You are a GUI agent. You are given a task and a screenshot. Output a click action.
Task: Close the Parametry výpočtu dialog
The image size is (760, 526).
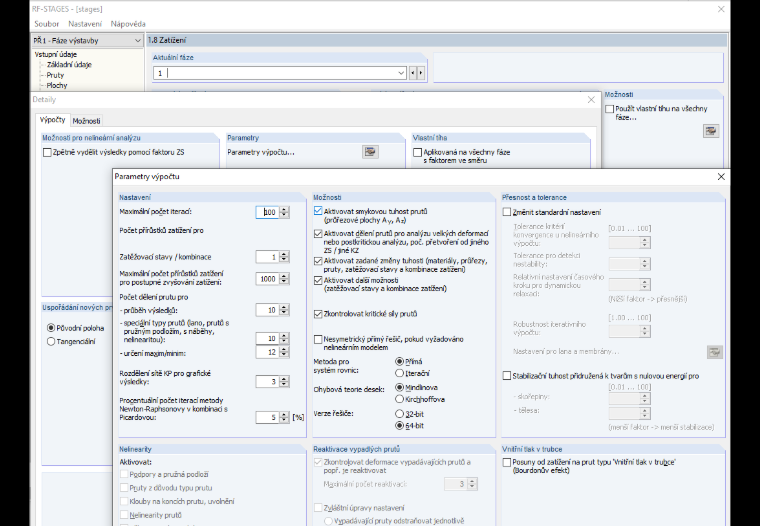[x=721, y=176]
